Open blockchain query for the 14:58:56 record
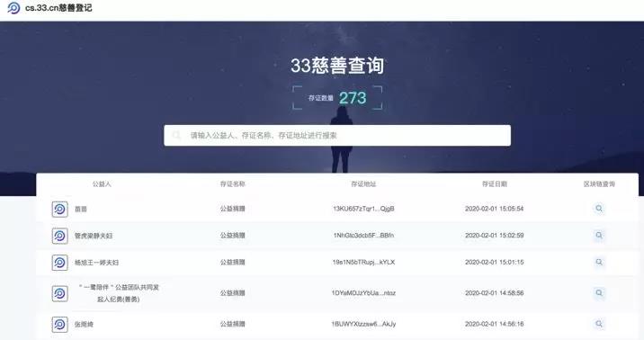 pos(599,293)
